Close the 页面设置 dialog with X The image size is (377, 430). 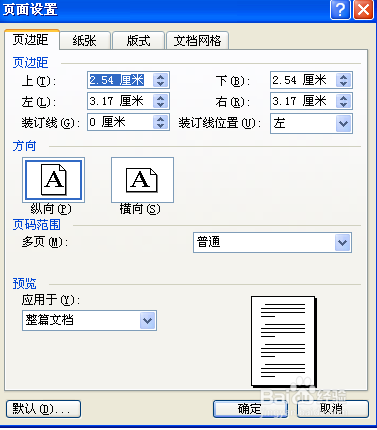pos(363,10)
